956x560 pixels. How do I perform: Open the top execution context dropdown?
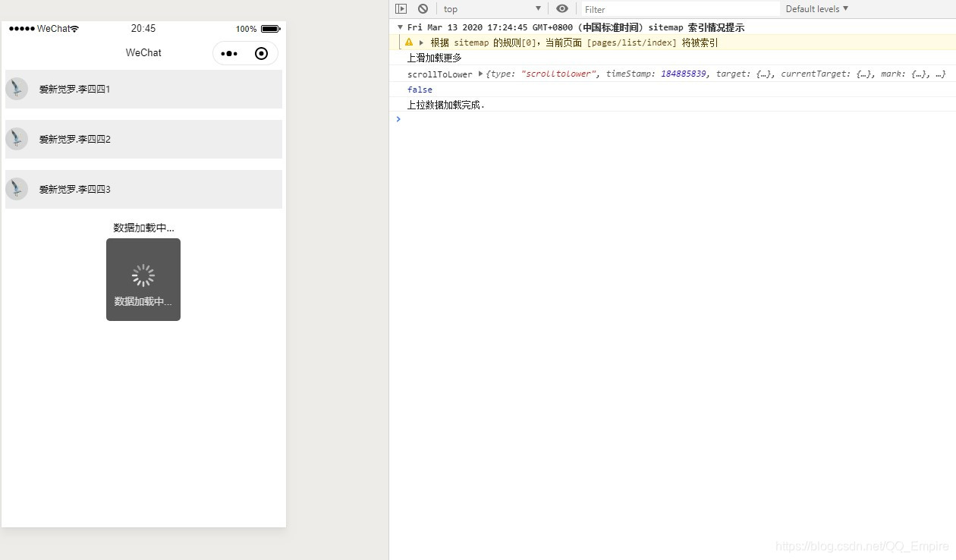(492, 8)
